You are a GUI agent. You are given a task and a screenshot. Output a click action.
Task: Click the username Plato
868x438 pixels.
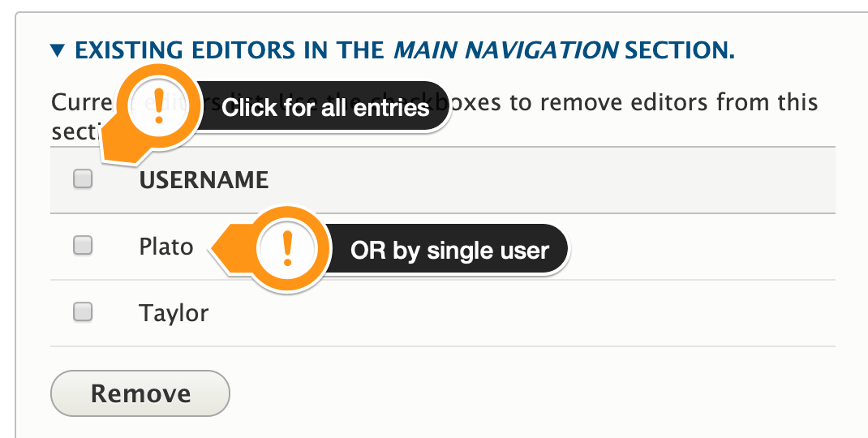pyautogui.click(x=166, y=246)
